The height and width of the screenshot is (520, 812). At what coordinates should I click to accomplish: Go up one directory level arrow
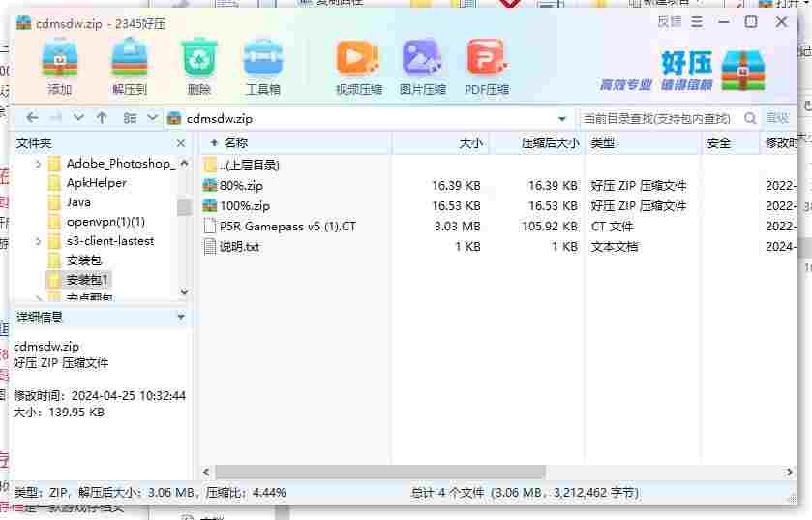point(102,118)
